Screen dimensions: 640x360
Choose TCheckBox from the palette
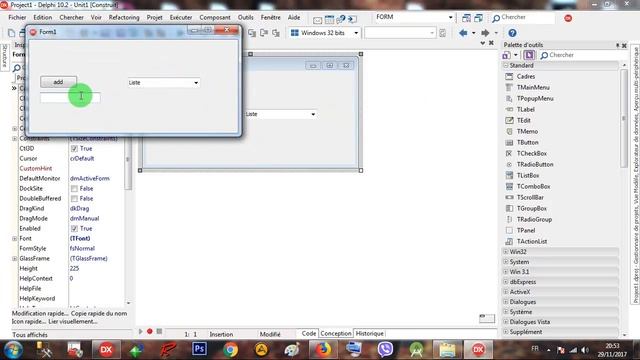tap(531, 153)
